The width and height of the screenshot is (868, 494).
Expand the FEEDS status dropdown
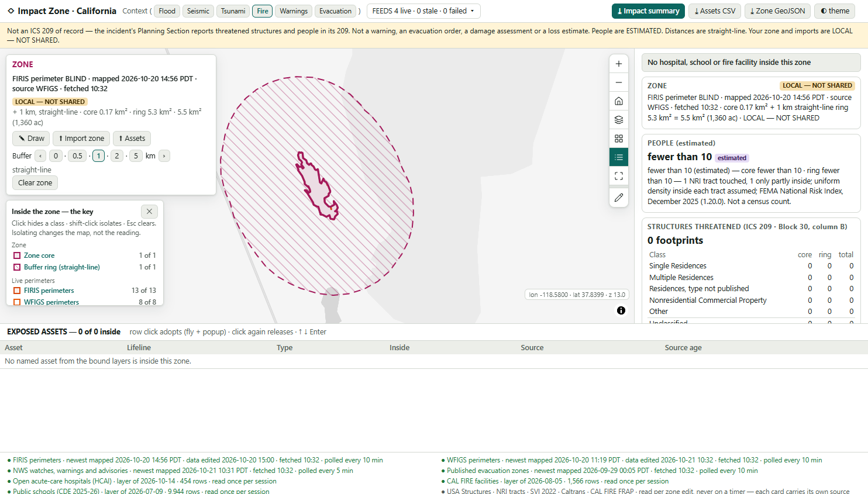coord(423,11)
